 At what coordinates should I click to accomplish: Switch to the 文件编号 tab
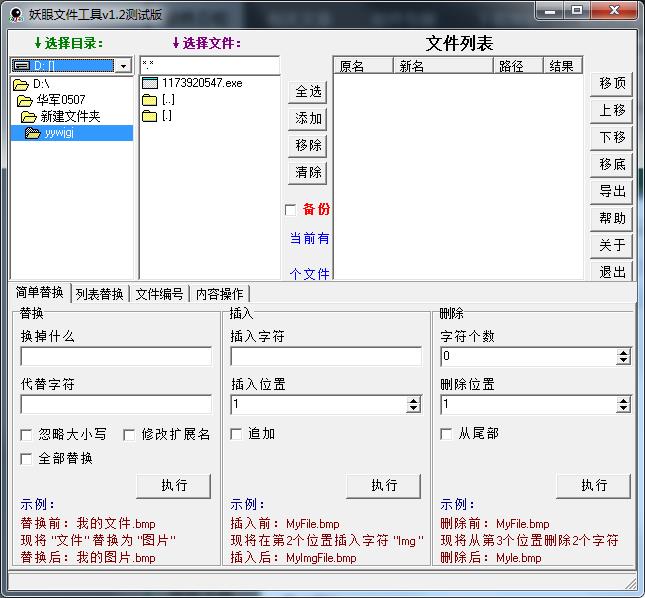pos(160,294)
